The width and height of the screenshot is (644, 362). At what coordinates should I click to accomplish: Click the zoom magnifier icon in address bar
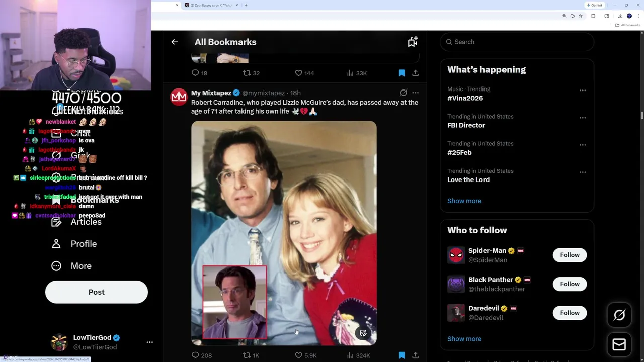[564, 16]
